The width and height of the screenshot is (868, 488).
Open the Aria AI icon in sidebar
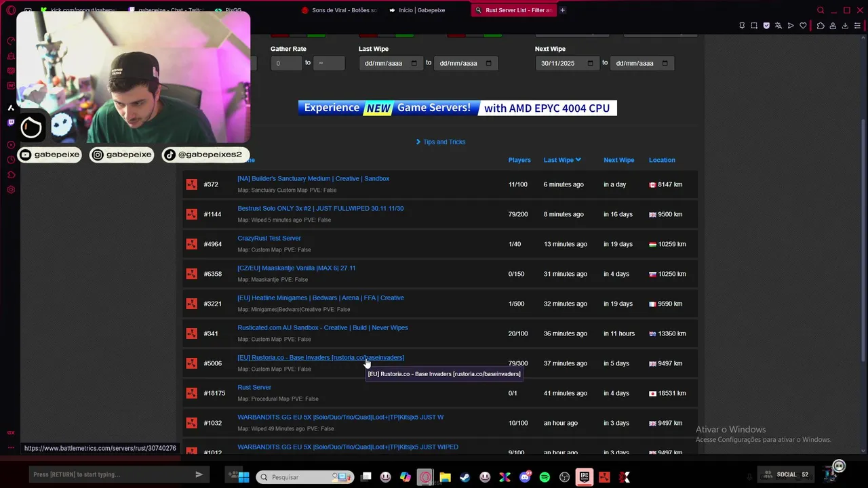(11, 108)
